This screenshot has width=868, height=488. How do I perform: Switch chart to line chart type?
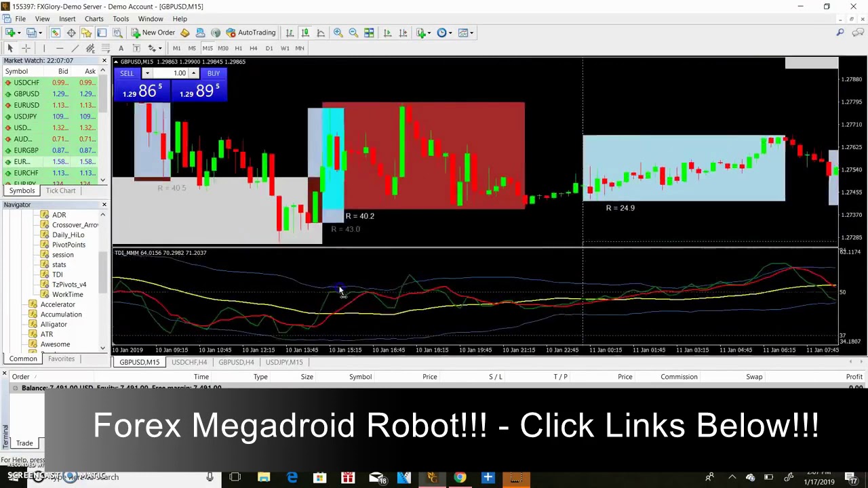tap(321, 33)
